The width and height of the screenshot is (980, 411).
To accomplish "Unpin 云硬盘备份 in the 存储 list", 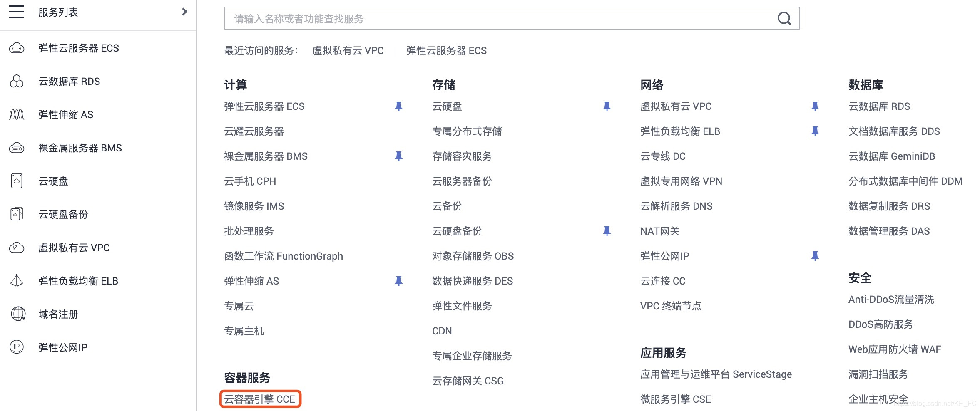I will [x=607, y=231].
